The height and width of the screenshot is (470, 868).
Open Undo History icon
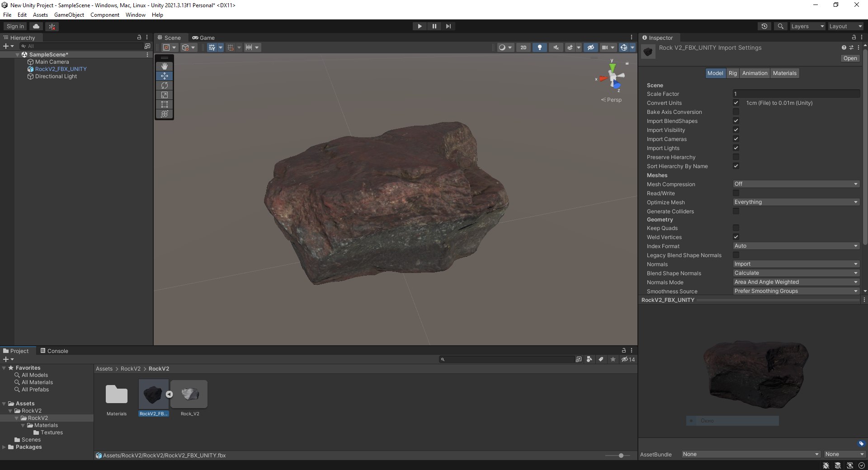tap(764, 26)
